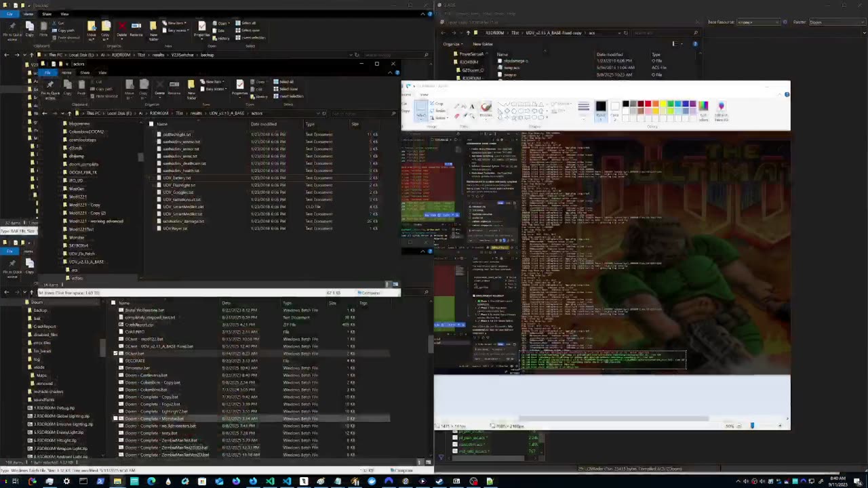The width and height of the screenshot is (868, 488).
Task: Click Select all in actors window
Action: [x=283, y=81]
